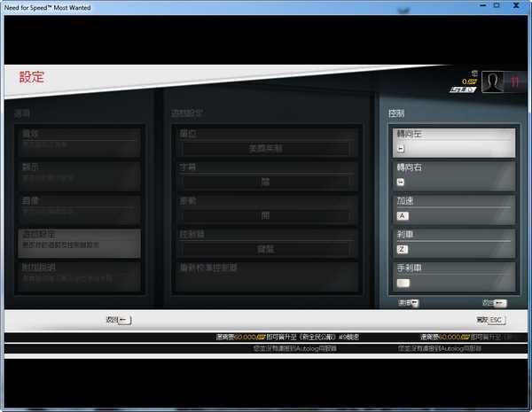Toggle the subtitles option in game settings

(266, 183)
